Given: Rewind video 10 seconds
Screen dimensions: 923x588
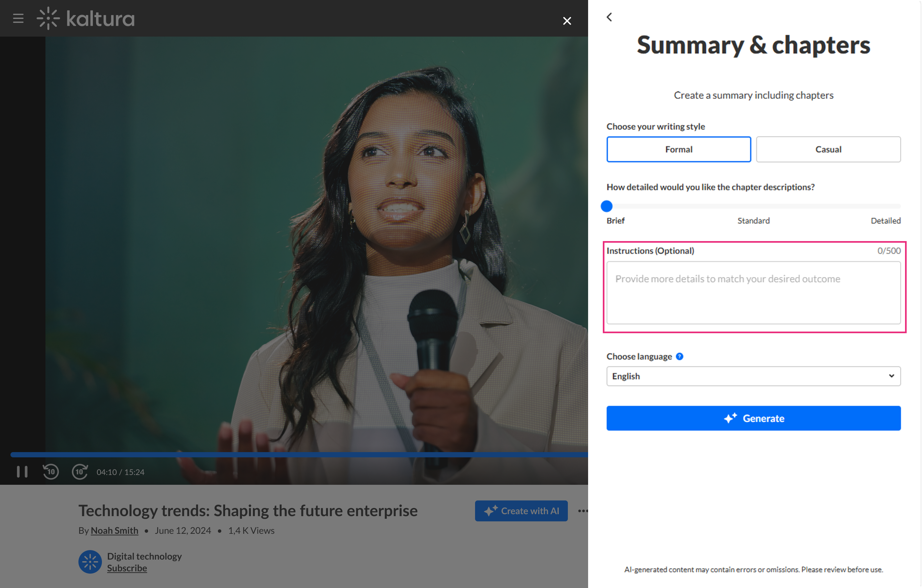Looking at the screenshot, I should [x=51, y=471].
